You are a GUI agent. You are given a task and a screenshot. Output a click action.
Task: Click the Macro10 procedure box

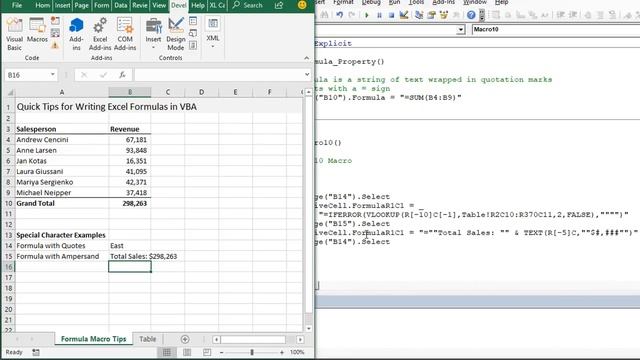coord(556,29)
